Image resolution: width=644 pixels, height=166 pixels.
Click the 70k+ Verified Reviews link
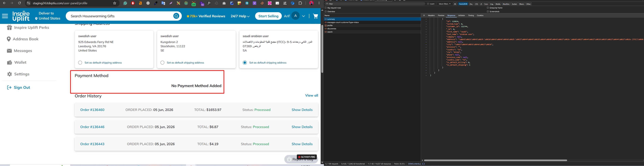(x=206, y=16)
